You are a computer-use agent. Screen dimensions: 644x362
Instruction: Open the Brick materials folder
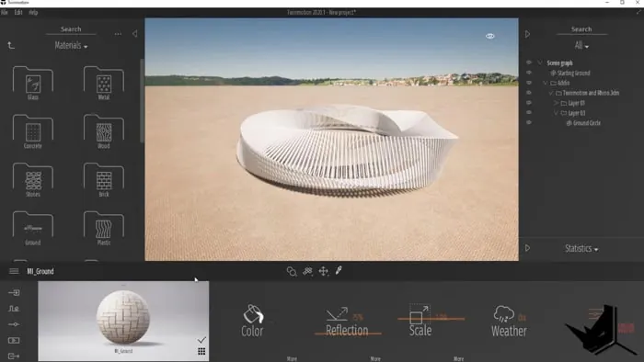tap(103, 180)
